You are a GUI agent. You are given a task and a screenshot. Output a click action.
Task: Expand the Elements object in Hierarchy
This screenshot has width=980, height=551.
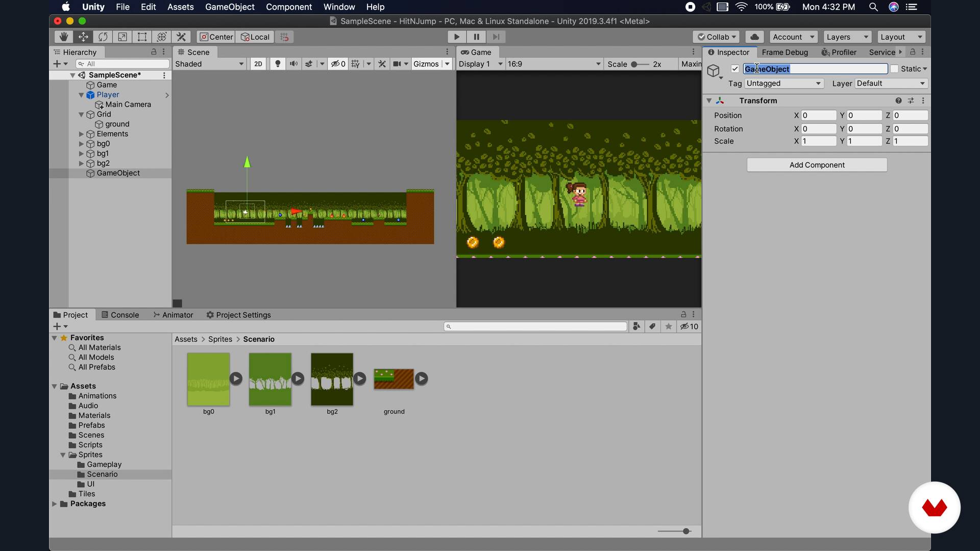click(x=81, y=134)
